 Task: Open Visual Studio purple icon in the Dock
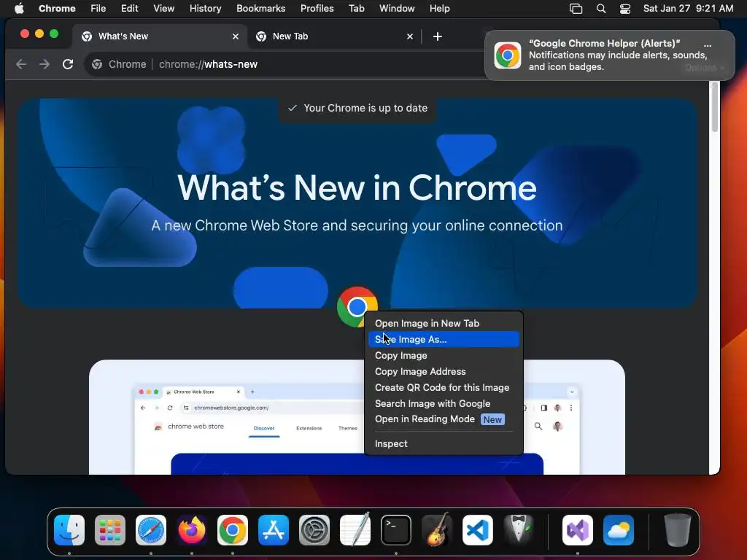point(578,530)
